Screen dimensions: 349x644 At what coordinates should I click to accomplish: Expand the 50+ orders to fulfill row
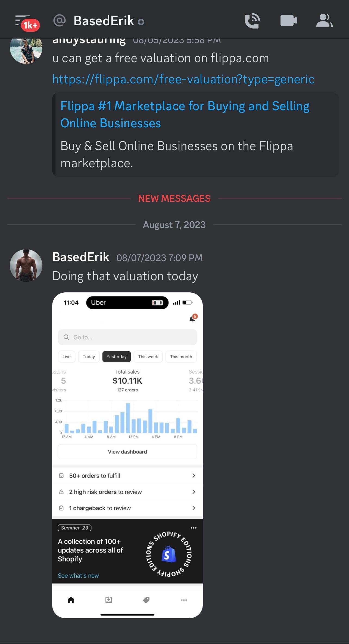127,476
